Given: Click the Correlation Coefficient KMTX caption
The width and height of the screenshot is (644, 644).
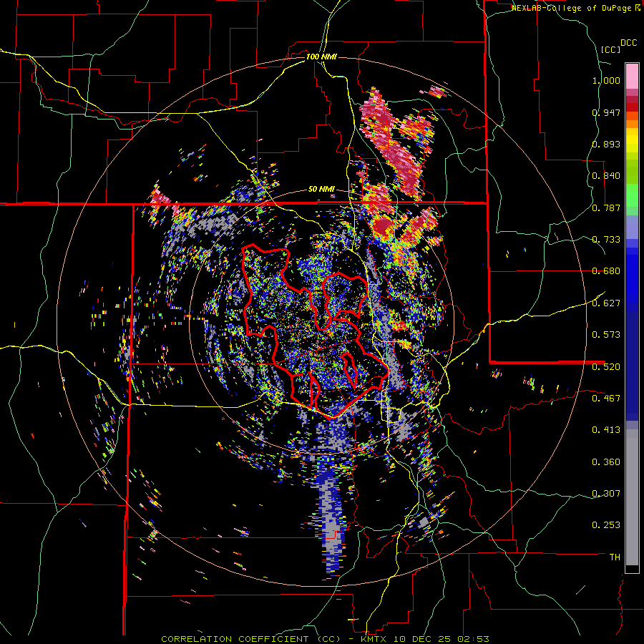Looking at the screenshot, I should tap(325, 639).
